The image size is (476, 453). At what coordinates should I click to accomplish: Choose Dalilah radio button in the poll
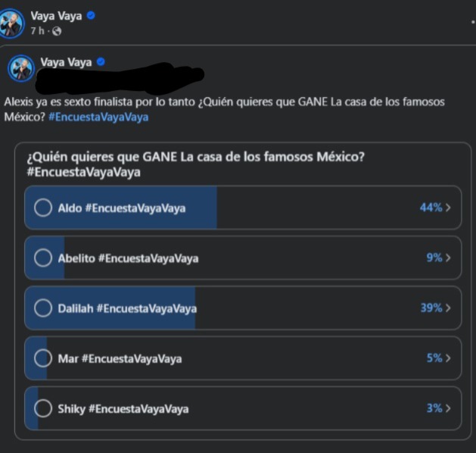[x=43, y=308]
